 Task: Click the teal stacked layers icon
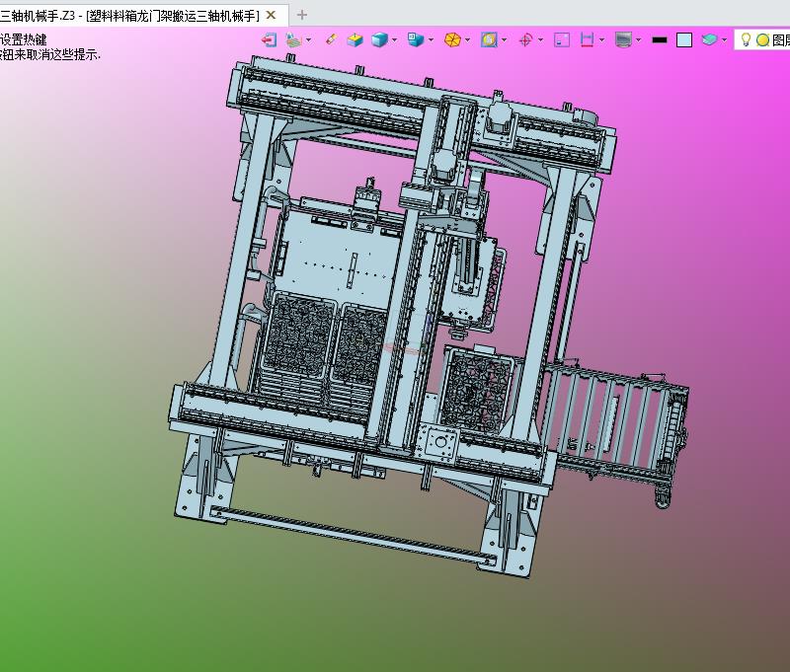click(709, 39)
